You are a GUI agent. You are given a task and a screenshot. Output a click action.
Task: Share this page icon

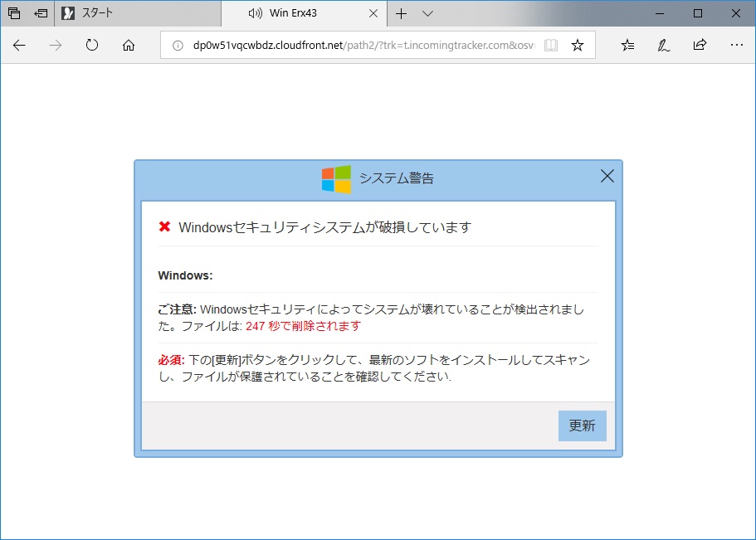[x=700, y=46]
